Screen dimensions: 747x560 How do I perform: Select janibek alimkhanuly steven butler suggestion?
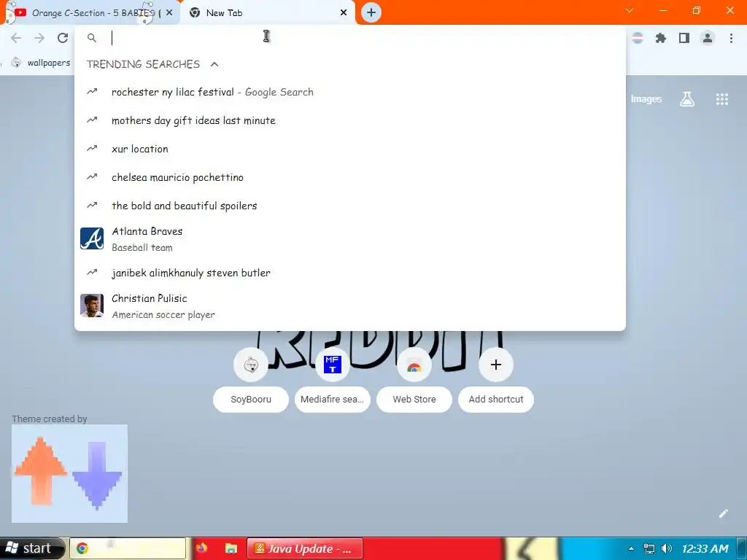point(349,273)
